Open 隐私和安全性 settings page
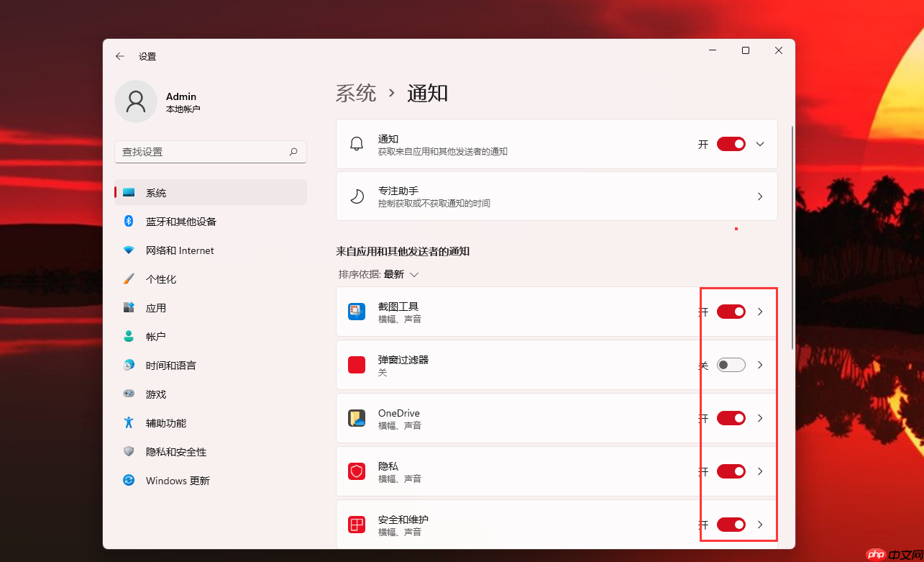This screenshot has height=562, width=924. [211, 452]
